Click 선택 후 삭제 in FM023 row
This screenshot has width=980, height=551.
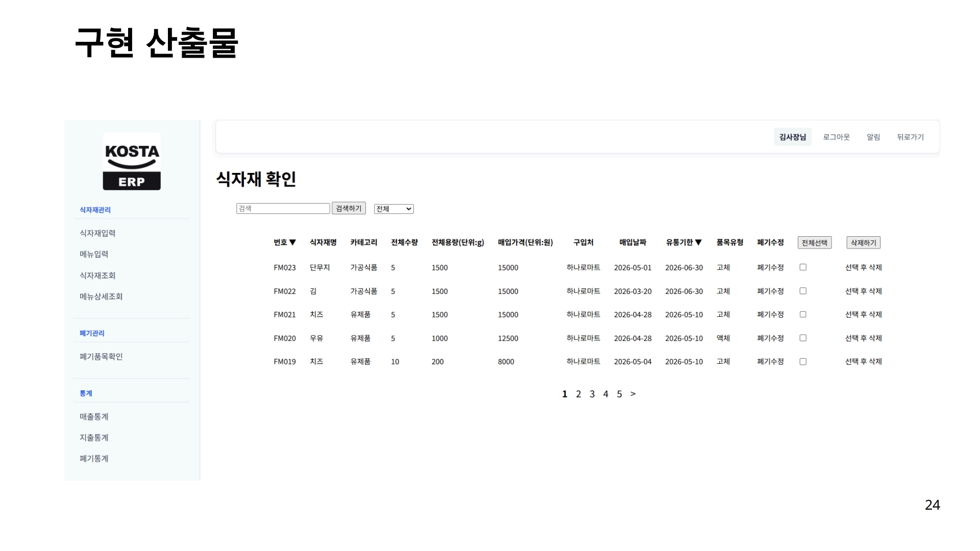point(864,267)
